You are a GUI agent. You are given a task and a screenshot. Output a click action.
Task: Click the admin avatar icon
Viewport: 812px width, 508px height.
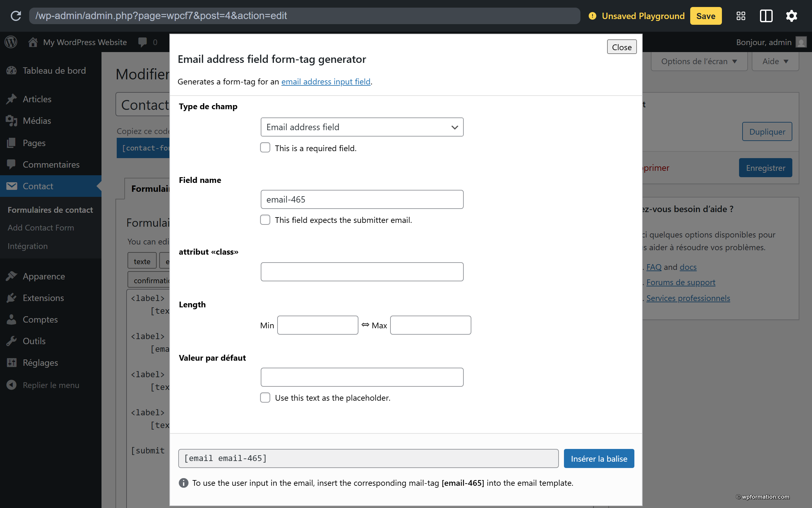tap(801, 42)
